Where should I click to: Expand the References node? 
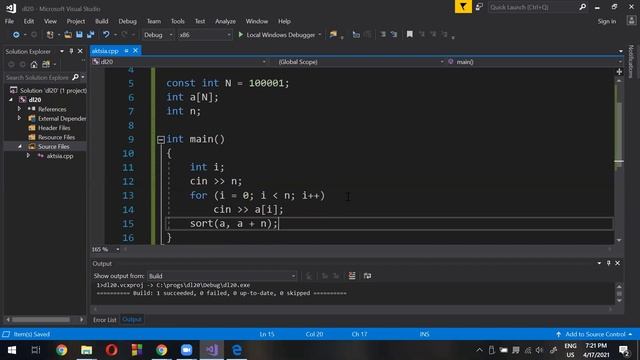click(x=19, y=109)
